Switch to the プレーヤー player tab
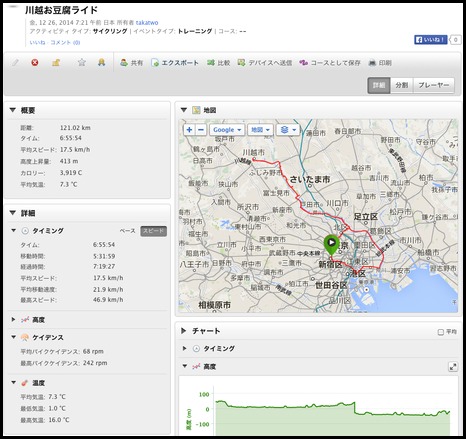This screenshot has height=439, width=466. coord(434,85)
